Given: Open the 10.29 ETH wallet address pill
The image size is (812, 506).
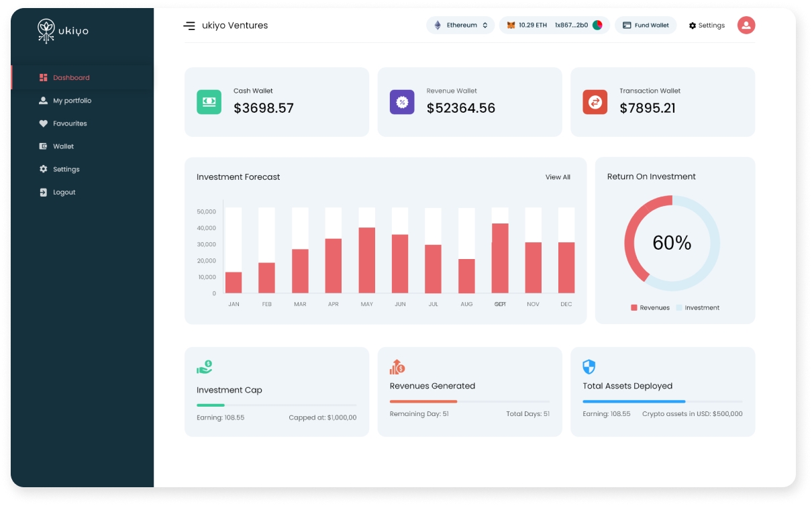Looking at the screenshot, I should tap(554, 26).
